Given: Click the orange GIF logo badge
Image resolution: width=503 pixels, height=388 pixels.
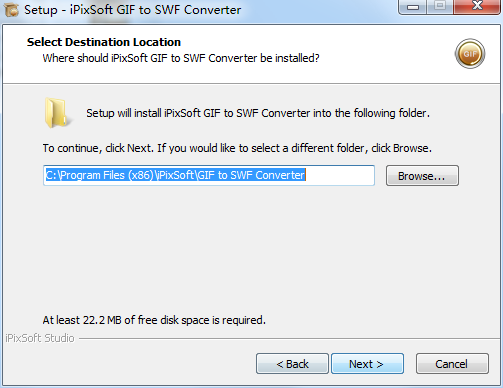Looking at the screenshot, I should click(470, 54).
